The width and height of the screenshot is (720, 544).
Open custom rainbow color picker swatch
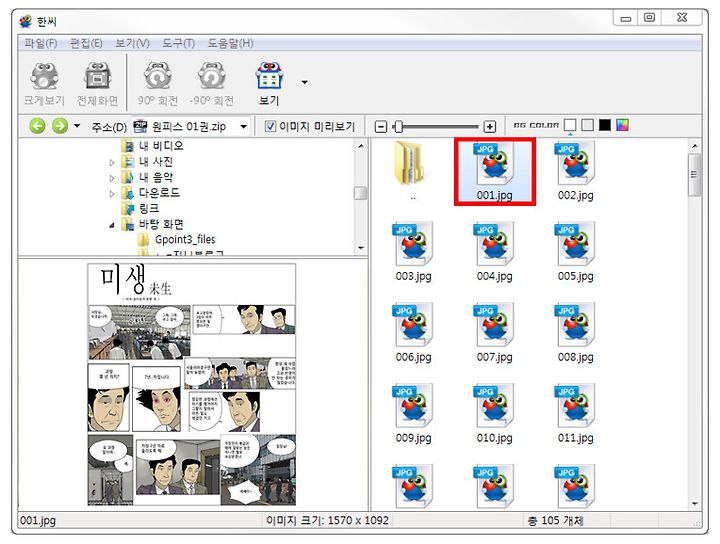point(622,125)
